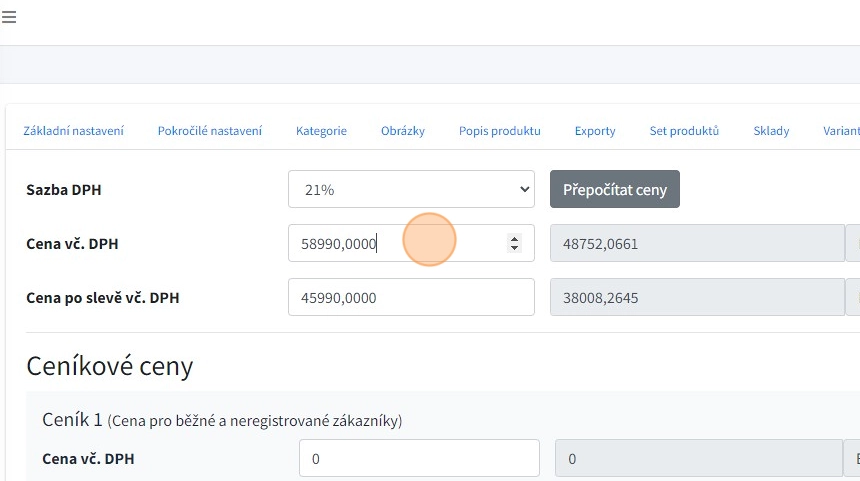Switch to the Exporty tab
Image resolution: width=860 pixels, height=481 pixels.
coord(594,131)
